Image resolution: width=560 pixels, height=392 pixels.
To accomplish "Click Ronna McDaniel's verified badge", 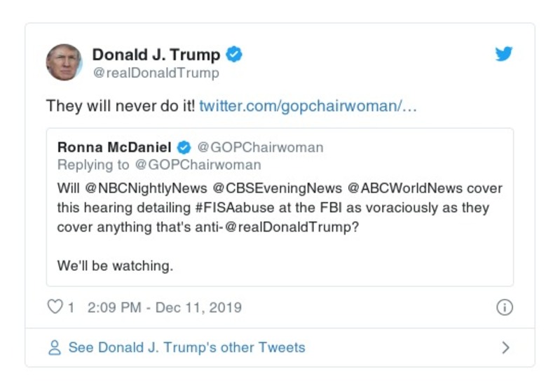I will click(x=184, y=147).
